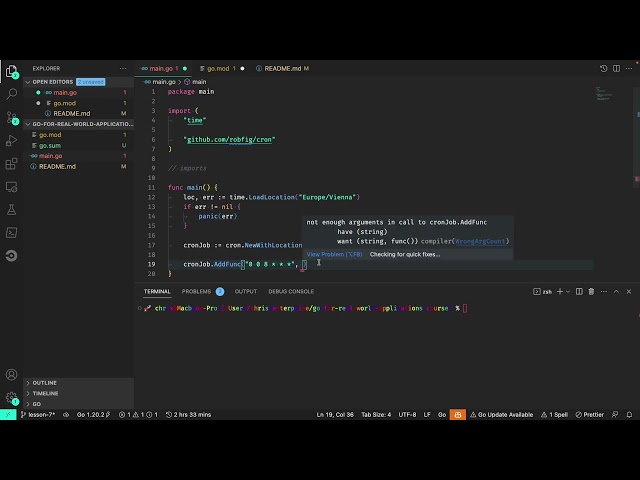Click the remote window indicator in status bar
Image resolution: width=640 pixels, height=480 pixels.
click(x=8, y=415)
